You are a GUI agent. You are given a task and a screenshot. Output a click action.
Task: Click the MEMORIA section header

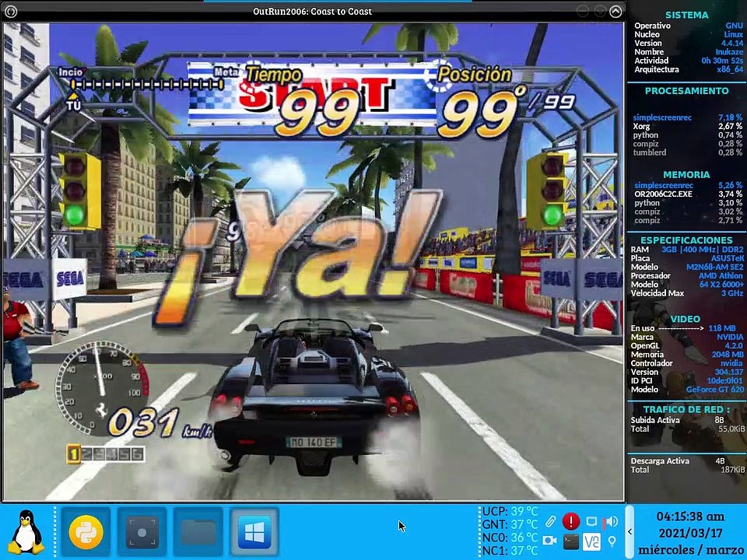click(x=686, y=174)
